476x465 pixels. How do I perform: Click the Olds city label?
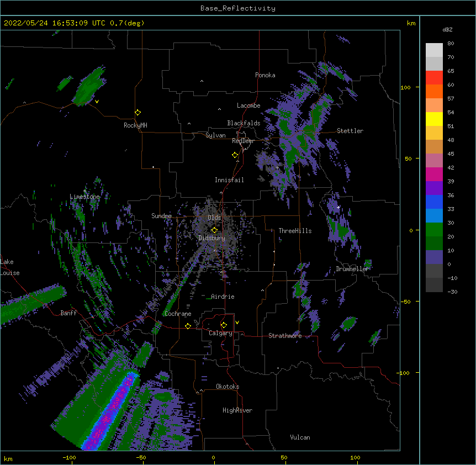(x=214, y=218)
